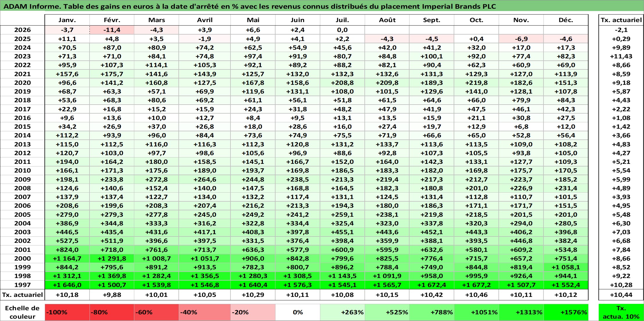The height and width of the screenshot is (321, 644).
Task: Click the +216,2 cell in row 2006
Action: [253, 206]
